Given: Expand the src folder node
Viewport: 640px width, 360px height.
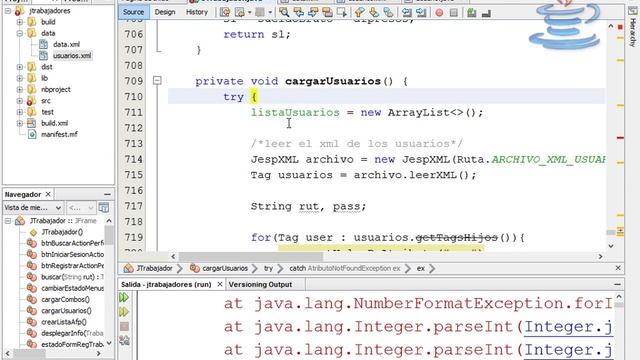Looking at the screenshot, I should [x=20, y=101].
